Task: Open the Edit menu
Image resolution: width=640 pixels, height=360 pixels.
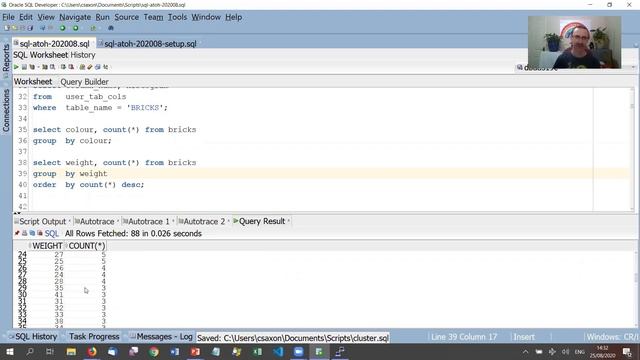Action: (26, 17)
